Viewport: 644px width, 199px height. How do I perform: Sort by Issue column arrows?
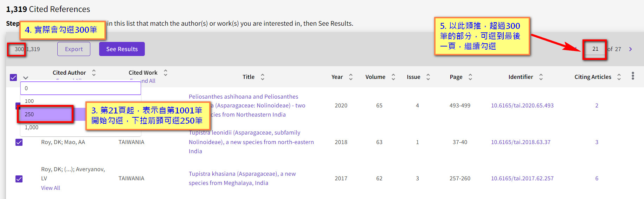point(428,77)
